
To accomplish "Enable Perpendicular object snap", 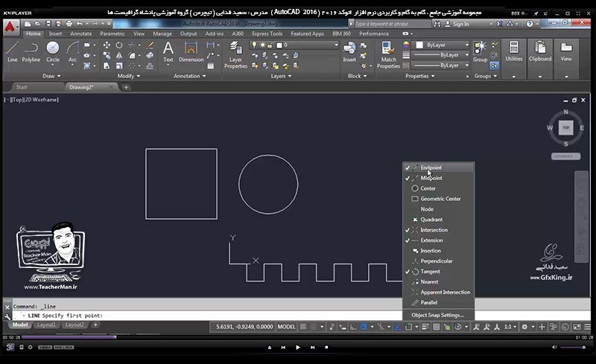I will (438, 261).
